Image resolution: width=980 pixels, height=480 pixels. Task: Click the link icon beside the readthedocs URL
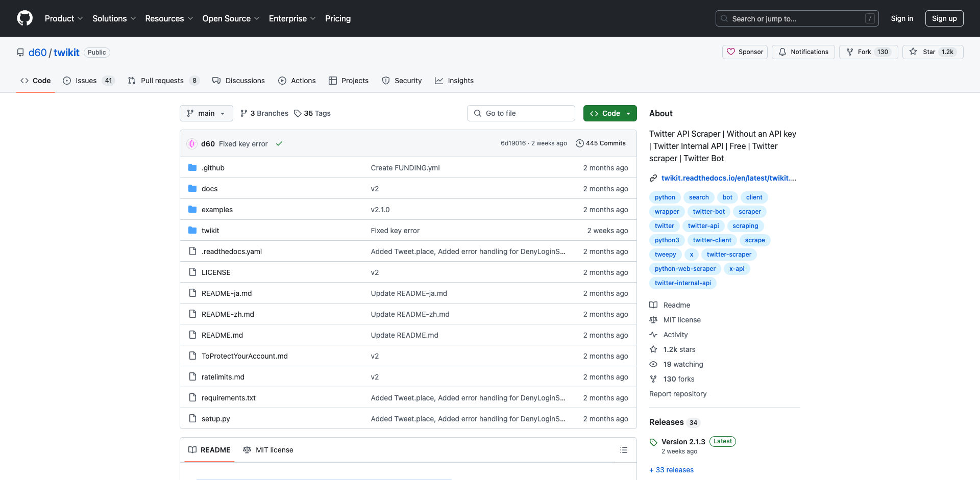653,178
